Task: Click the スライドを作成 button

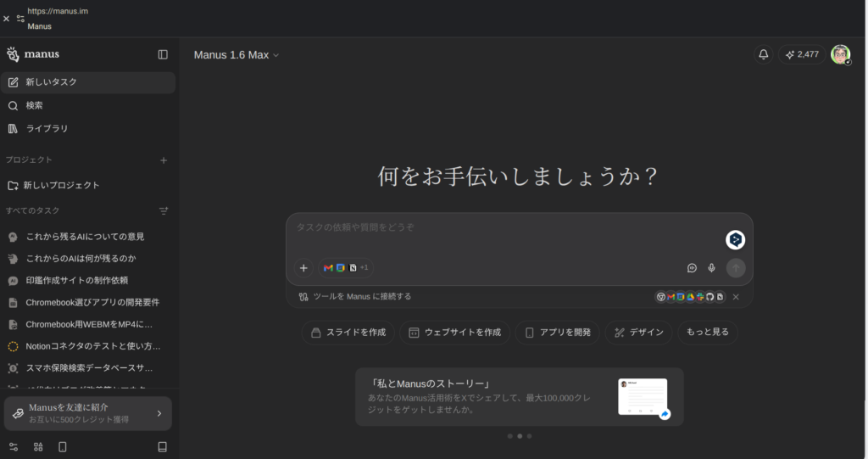Action: 348,333
